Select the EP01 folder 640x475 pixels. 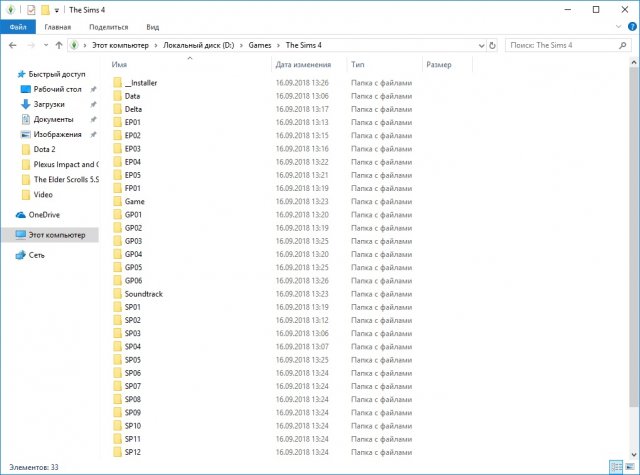point(133,122)
